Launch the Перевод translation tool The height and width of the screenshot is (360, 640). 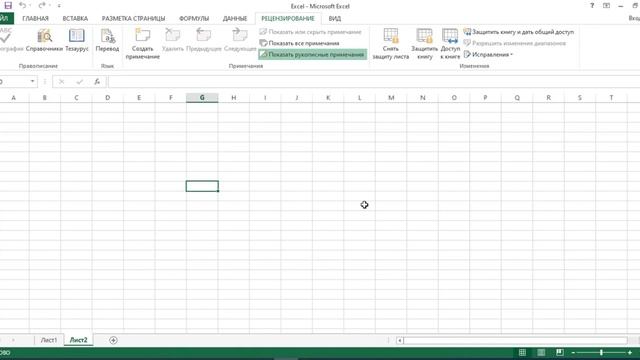(107, 40)
